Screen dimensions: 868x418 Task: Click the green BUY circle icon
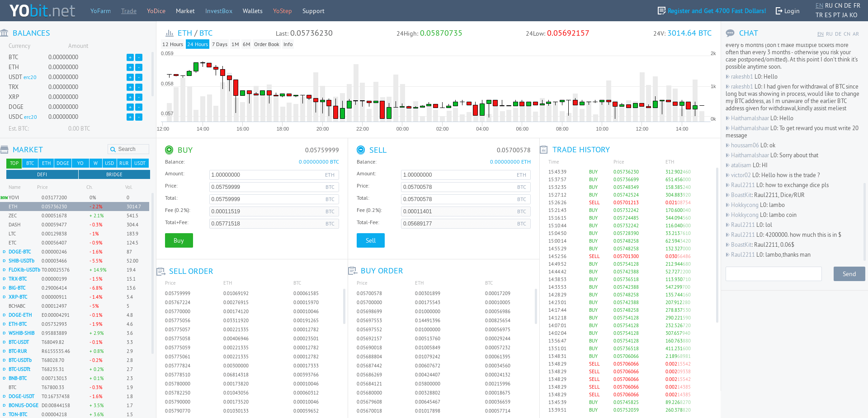click(170, 150)
